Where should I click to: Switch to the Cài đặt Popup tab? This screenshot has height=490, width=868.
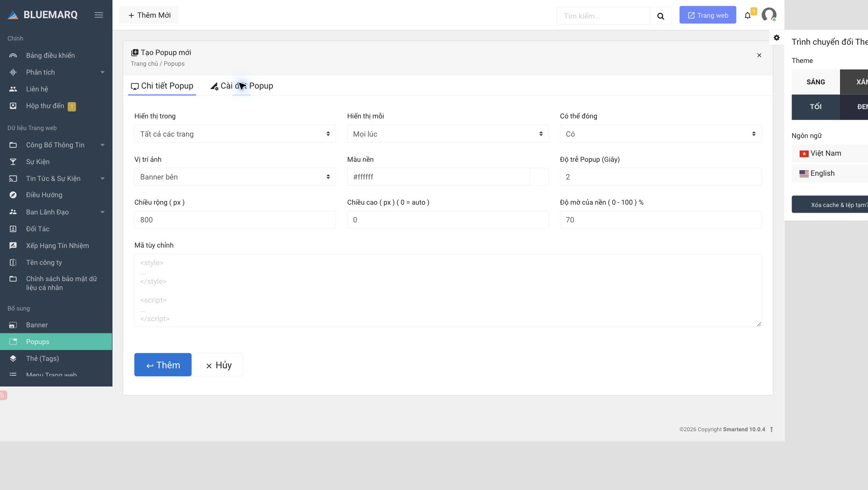(x=242, y=86)
